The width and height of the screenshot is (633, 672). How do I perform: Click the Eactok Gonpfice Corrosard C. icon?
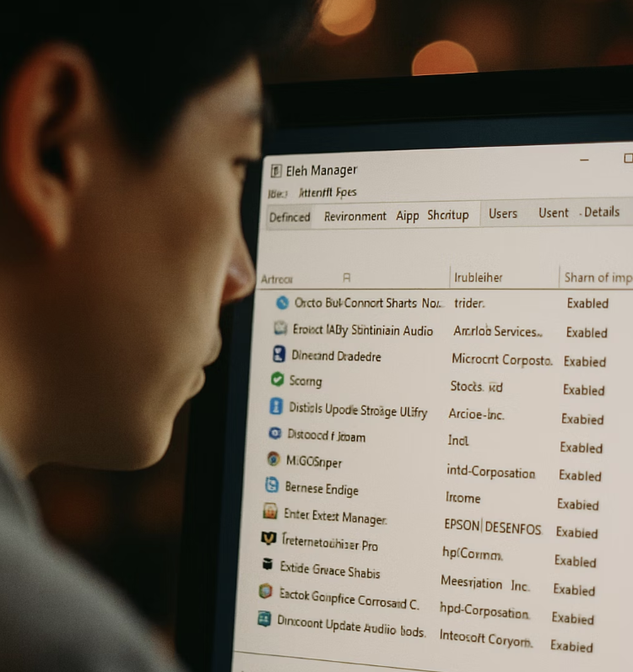coord(266,592)
